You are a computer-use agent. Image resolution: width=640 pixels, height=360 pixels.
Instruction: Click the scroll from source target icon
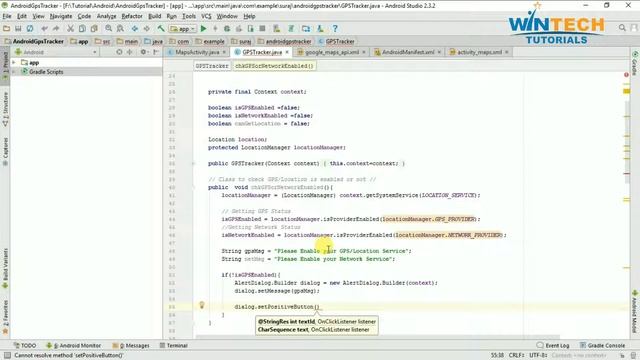[x=119, y=52]
